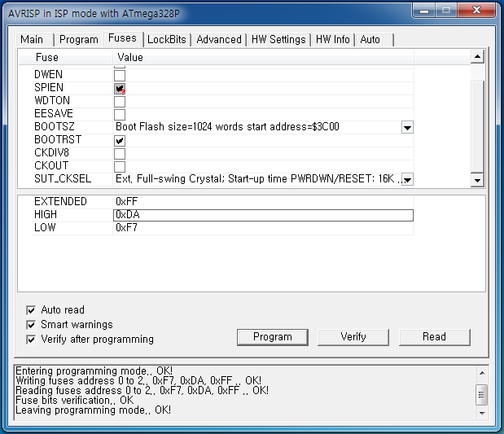Click the 'Fuse bits verification.. OK' log line
The image size is (504, 434).
tap(75, 401)
